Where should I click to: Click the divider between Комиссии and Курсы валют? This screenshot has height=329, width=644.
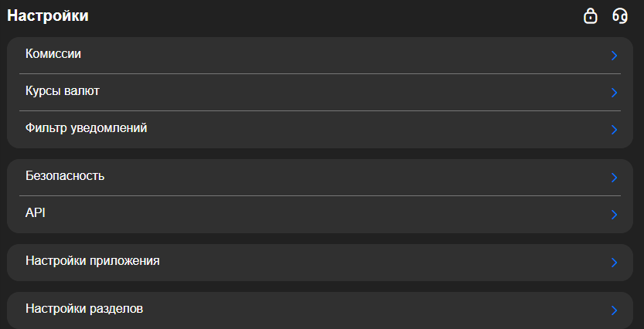point(320,73)
